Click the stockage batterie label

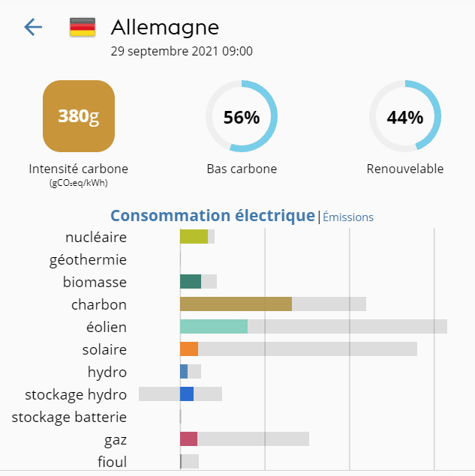(69, 418)
